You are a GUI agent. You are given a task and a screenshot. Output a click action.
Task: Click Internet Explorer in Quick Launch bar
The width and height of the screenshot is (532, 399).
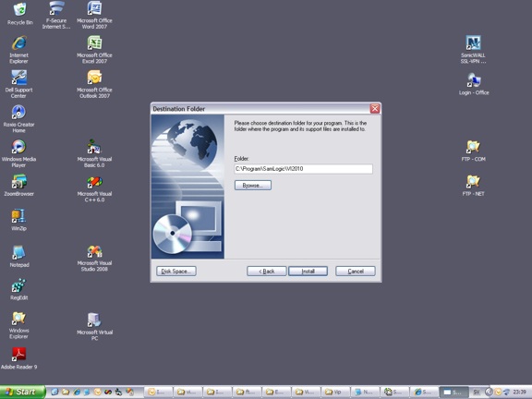[x=77, y=392]
